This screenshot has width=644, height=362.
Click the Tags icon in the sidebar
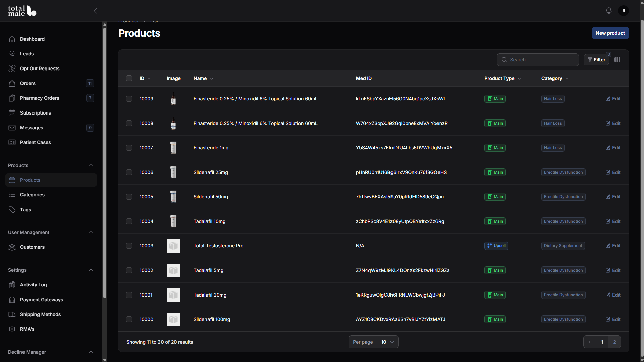(12, 210)
